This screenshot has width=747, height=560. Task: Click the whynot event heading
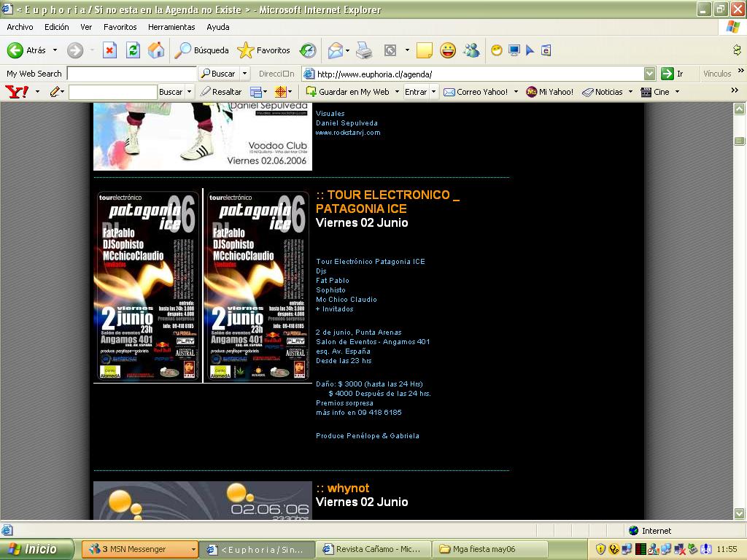coord(348,488)
